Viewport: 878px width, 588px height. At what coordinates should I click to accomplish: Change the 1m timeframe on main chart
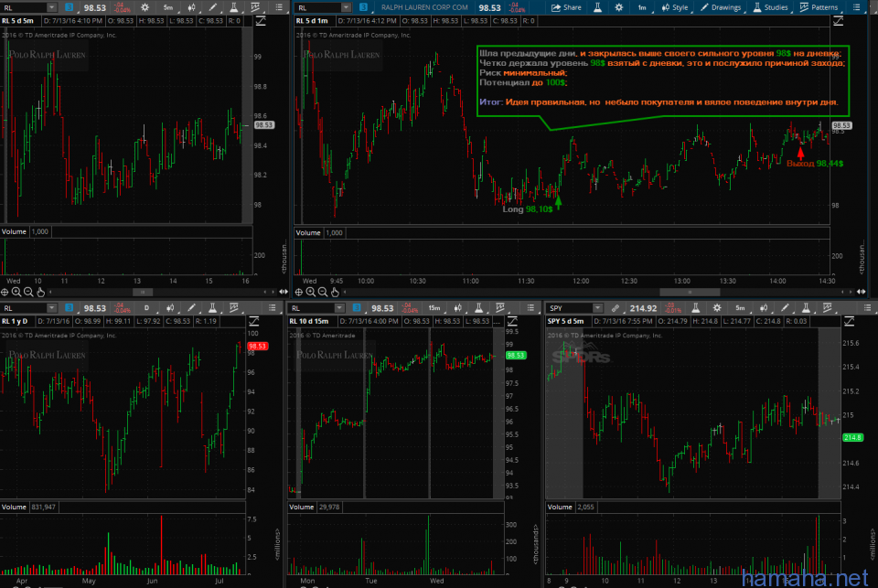642,7
